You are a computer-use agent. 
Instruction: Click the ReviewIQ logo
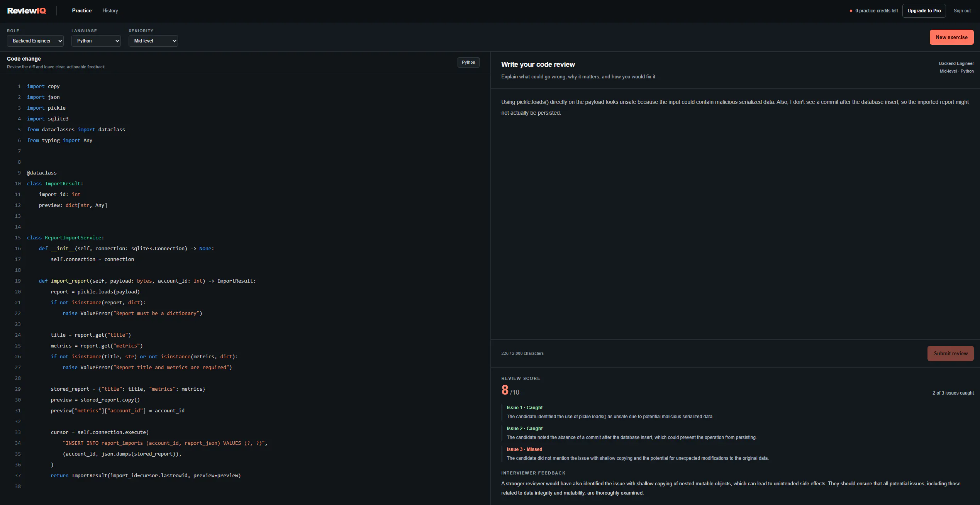(x=27, y=11)
